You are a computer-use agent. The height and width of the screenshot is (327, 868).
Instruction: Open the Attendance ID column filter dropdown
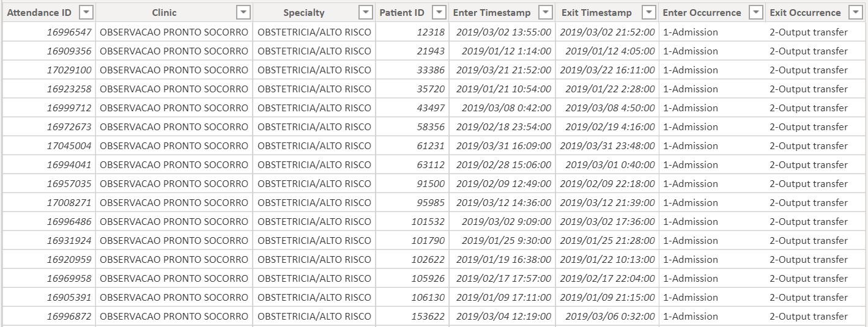(x=87, y=12)
